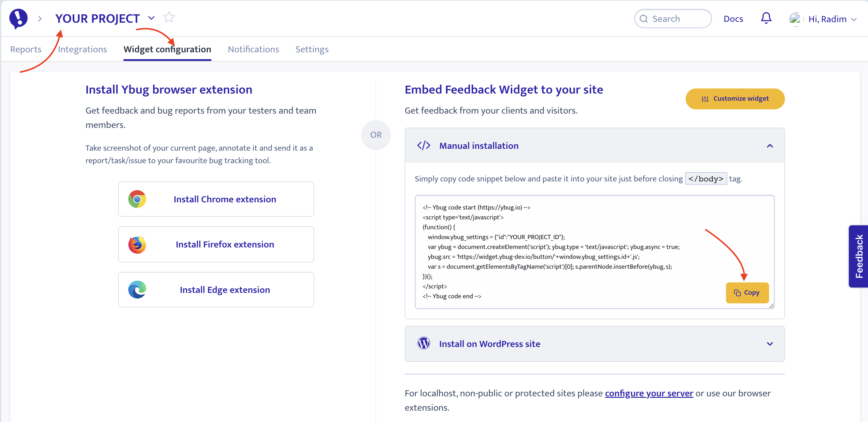Star the project as favourite
The height and width of the screenshot is (422, 868).
169,18
